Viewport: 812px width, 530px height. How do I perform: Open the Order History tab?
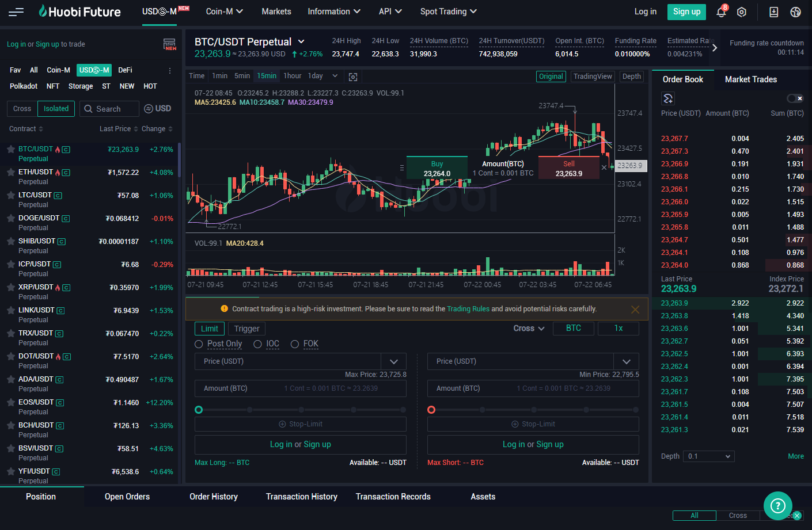214,497
